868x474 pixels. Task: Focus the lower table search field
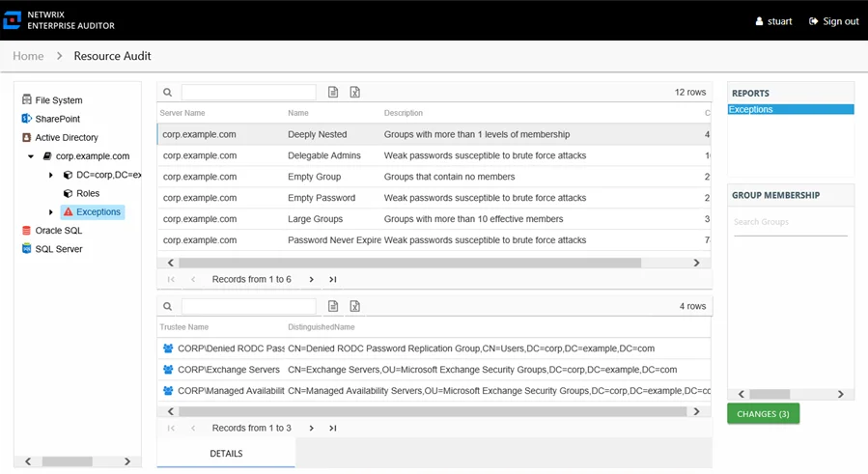(248, 306)
